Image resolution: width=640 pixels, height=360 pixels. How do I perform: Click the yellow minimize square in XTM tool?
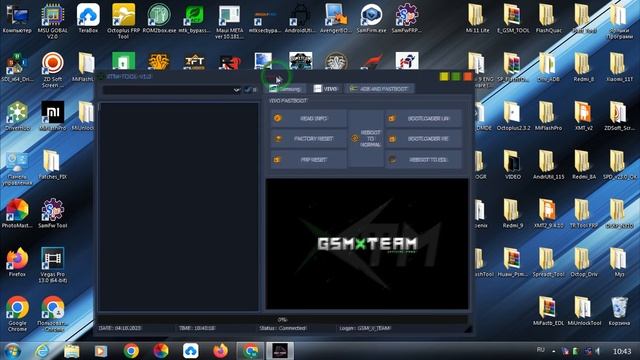point(444,76)
